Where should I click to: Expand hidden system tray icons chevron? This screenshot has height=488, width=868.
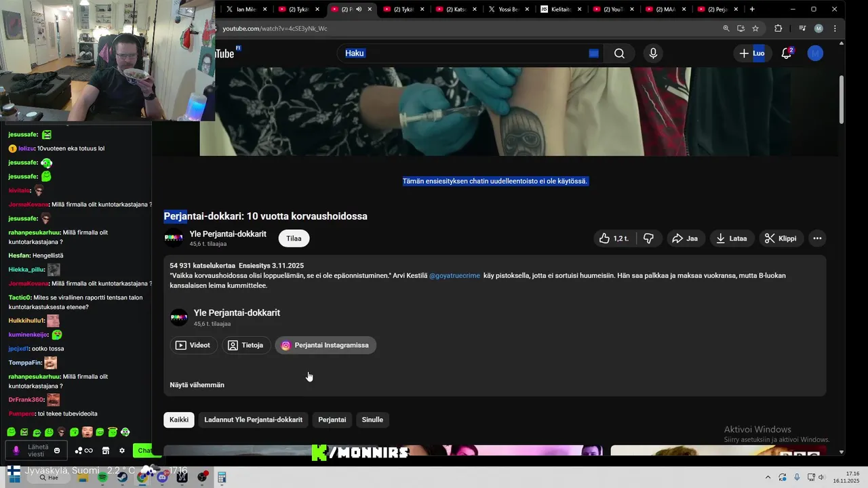pyautogui.click(x=768, y=477)
